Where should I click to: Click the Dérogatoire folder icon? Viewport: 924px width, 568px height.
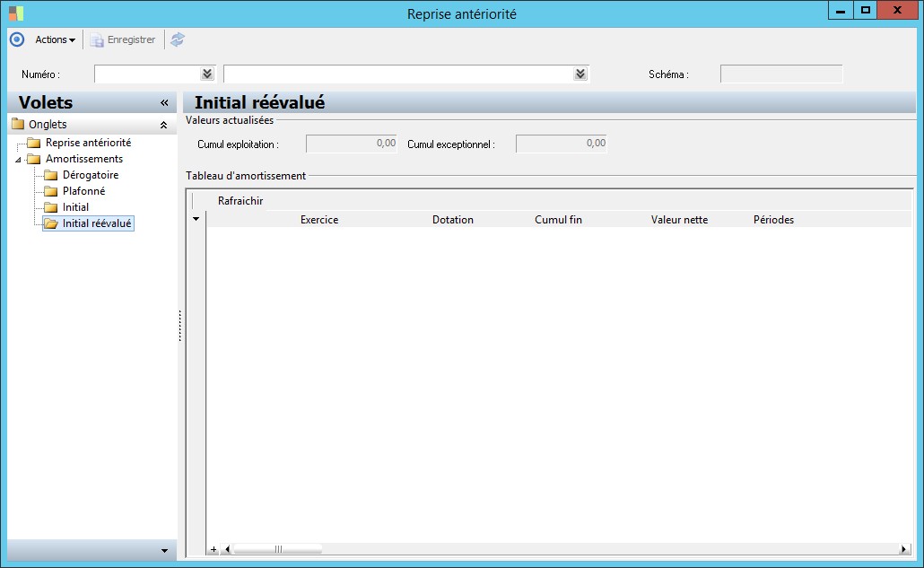click(51, 175)
